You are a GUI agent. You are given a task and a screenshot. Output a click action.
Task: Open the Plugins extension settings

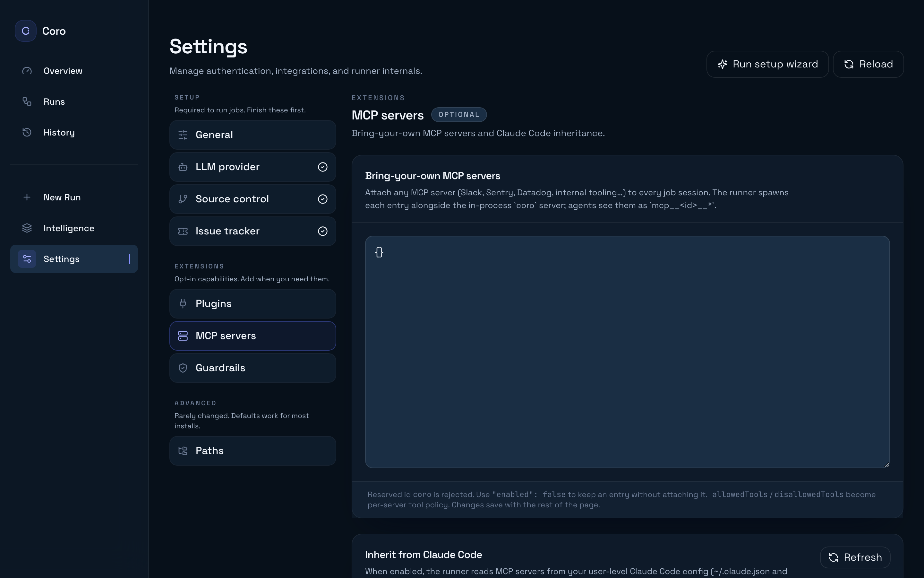pos(253,303)
